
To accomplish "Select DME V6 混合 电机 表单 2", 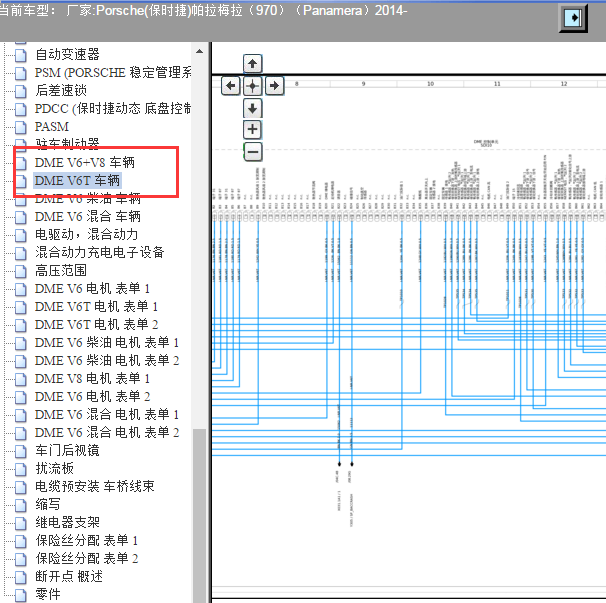I will click(107, 433).
